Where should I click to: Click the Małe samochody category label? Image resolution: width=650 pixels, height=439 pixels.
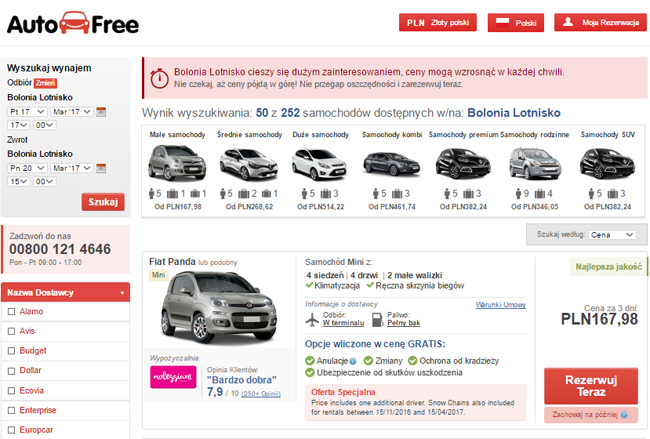177,134
